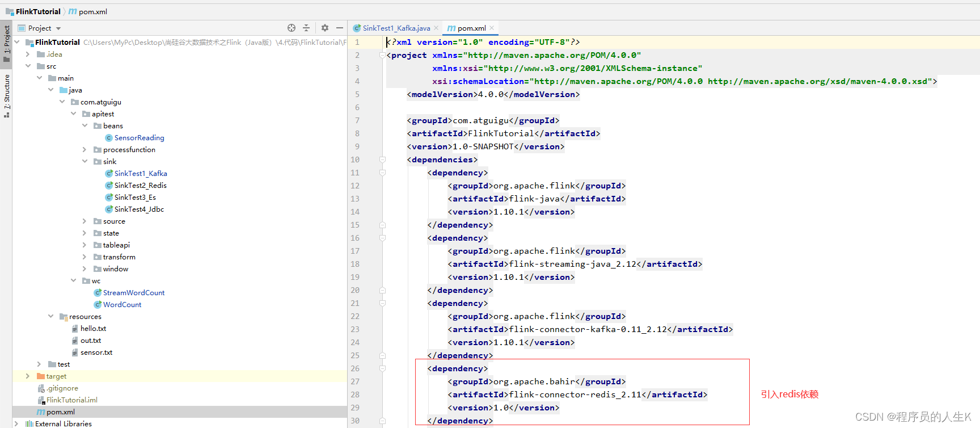Fold the redis dependency at line 26

click(x=383, y=369)
